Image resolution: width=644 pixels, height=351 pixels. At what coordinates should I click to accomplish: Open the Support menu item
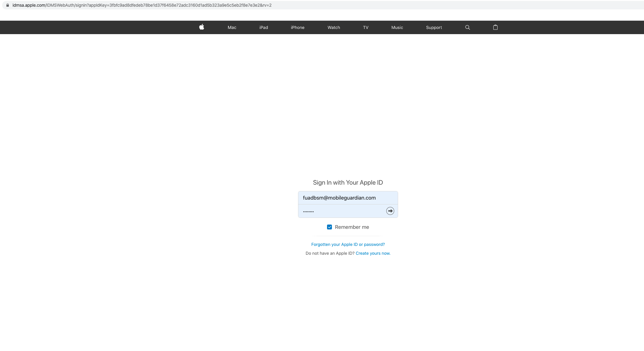tap(434, 27)
